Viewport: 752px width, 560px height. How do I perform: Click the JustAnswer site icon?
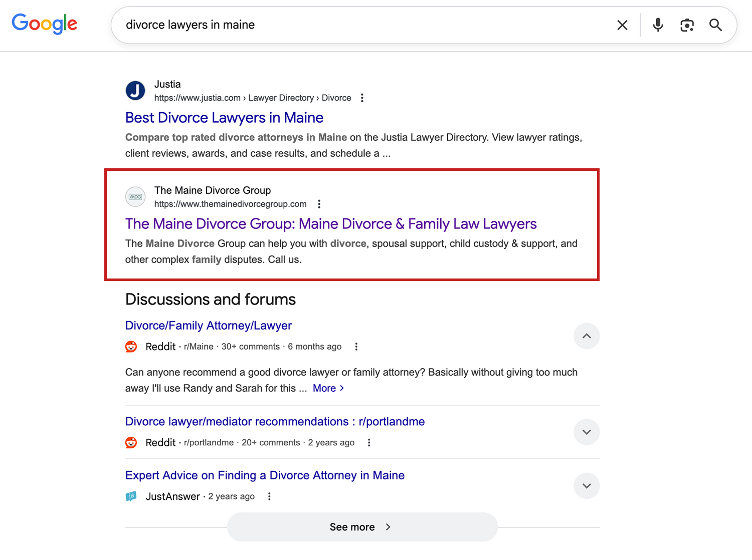click(131, 496)
